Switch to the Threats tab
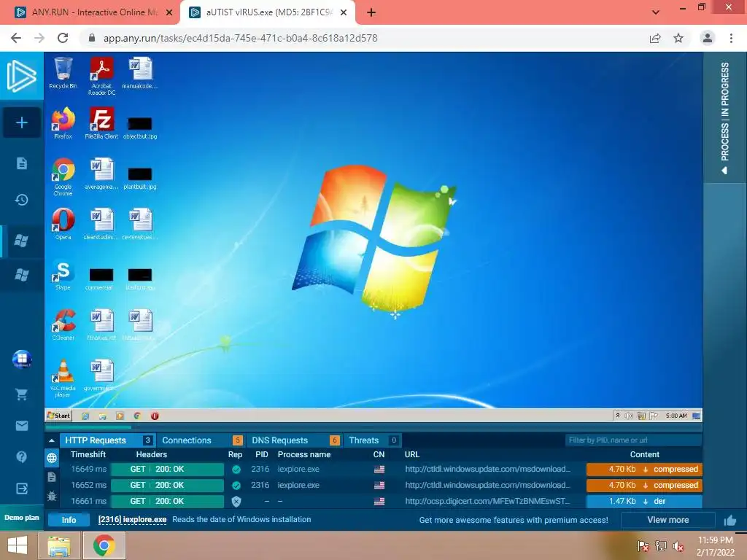Image resolution: width=747 pixels, height=560 pixels. coord(373,440)
